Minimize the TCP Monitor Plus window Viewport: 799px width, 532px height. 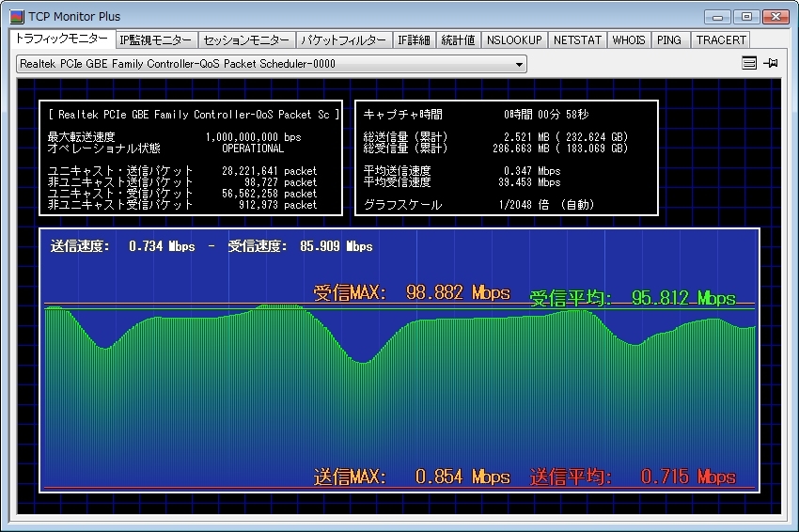click(x=719, y=16)
